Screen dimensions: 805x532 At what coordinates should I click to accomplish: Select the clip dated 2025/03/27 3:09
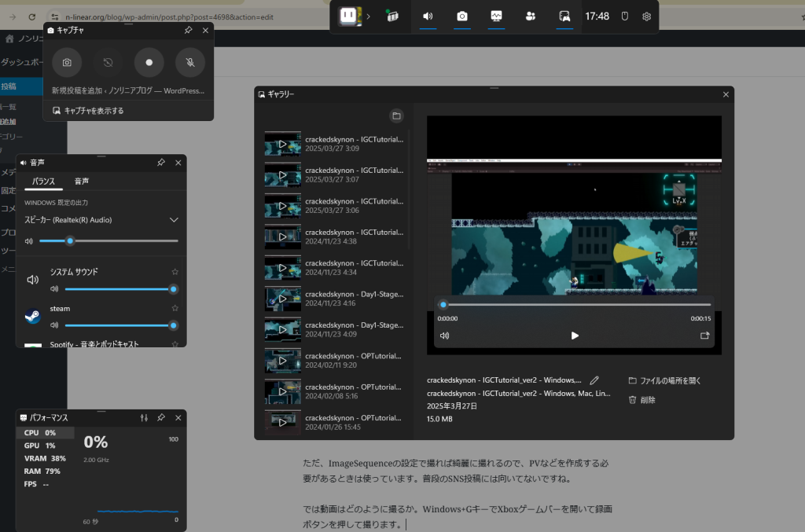click(x=335, y=144)
